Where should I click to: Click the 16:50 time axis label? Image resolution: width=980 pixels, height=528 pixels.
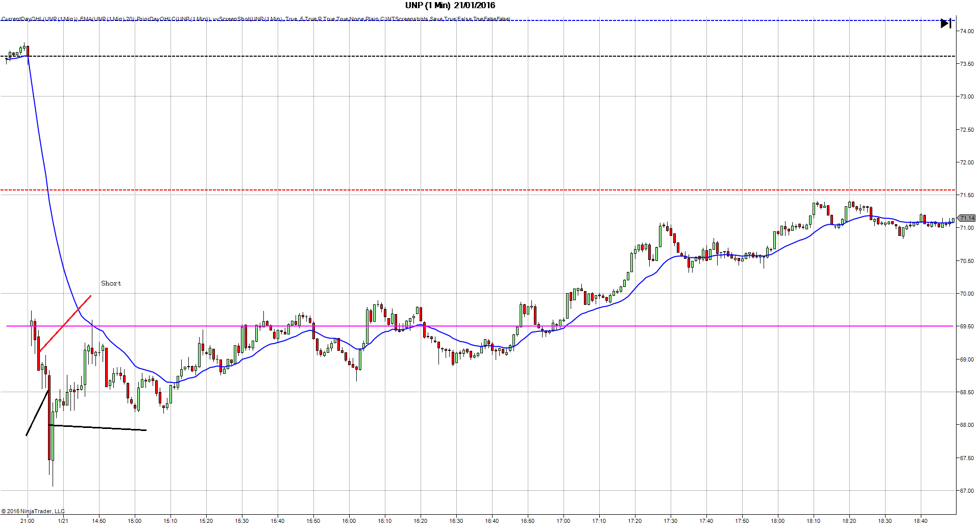(x=528, y=521)
